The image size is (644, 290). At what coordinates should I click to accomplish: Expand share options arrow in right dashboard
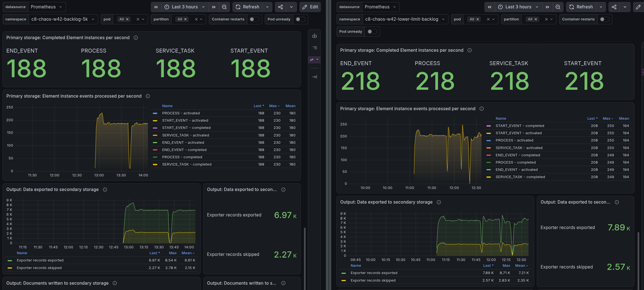tap(625, 7)
